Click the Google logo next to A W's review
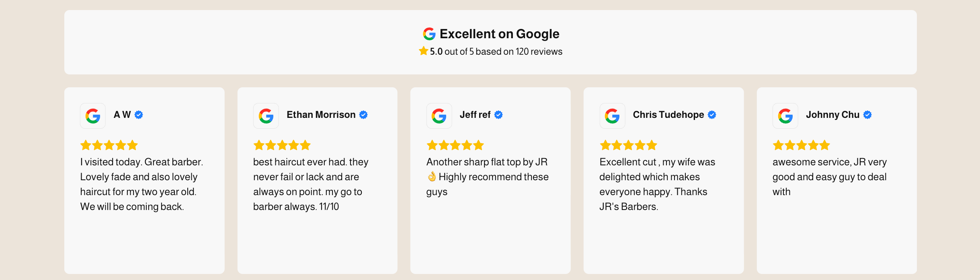Viewport: 980px width, 280px height. (92, 116)
